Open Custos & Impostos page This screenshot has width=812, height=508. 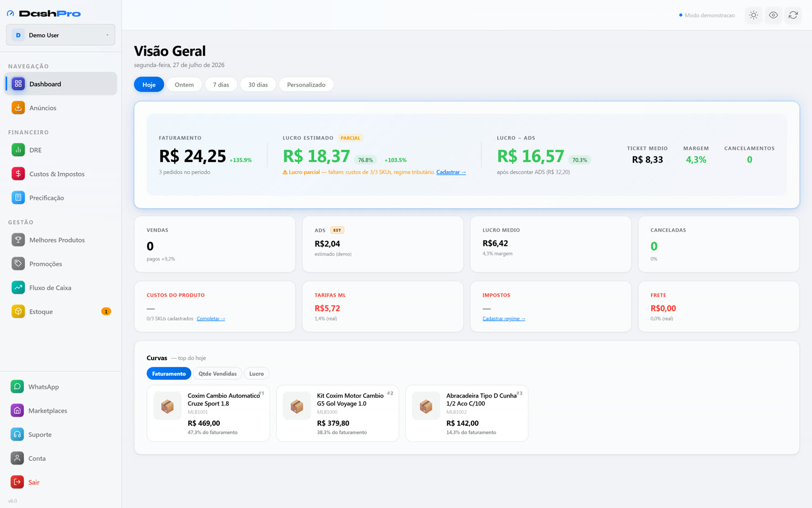61,174
